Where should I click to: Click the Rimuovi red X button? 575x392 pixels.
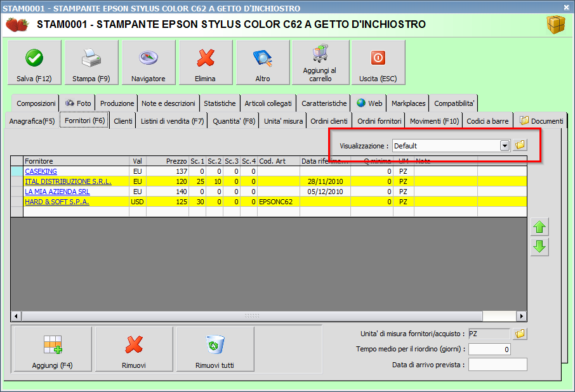point(134,349)
